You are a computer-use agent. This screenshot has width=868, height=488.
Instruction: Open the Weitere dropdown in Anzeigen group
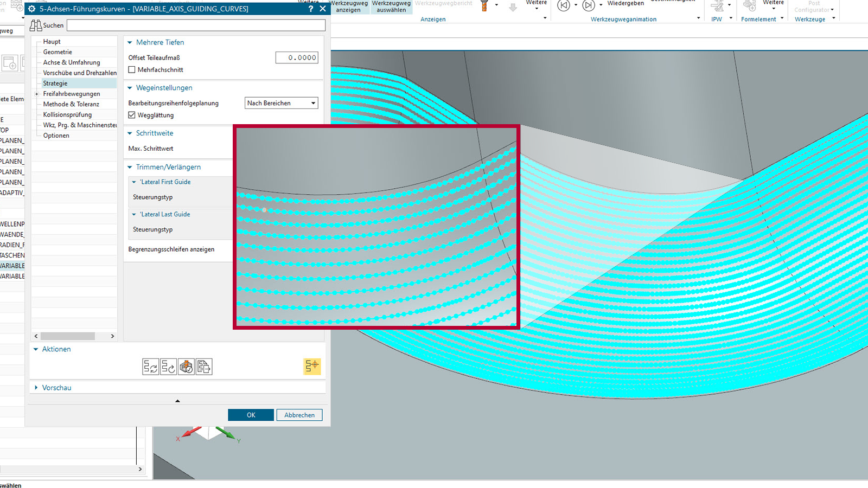coord(537,5)
